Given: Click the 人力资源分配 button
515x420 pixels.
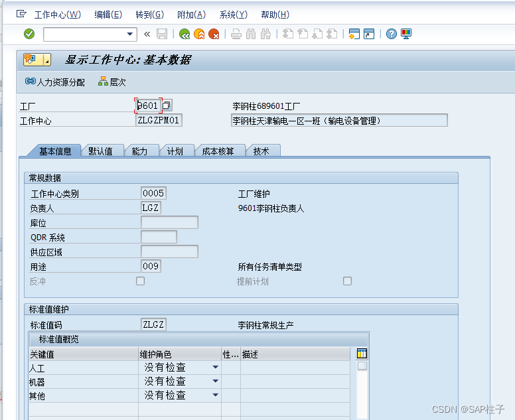Looking at the screenshot, I should (x=55, y=82).
